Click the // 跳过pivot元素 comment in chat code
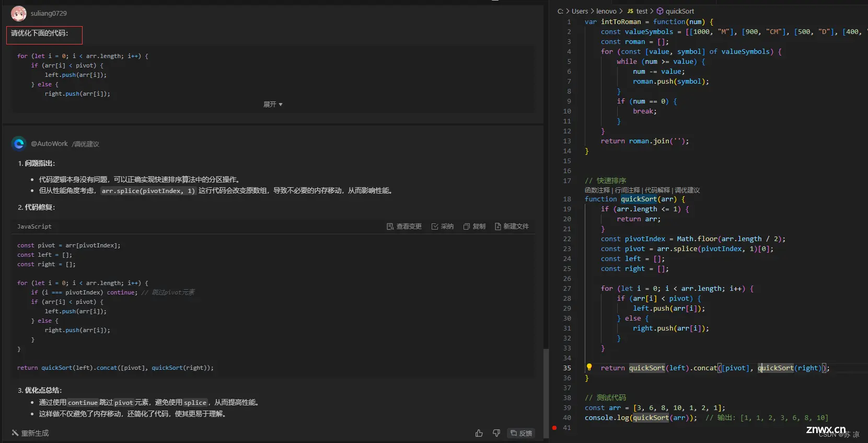Viewport: 868px width, 443px height. (168, 292)
